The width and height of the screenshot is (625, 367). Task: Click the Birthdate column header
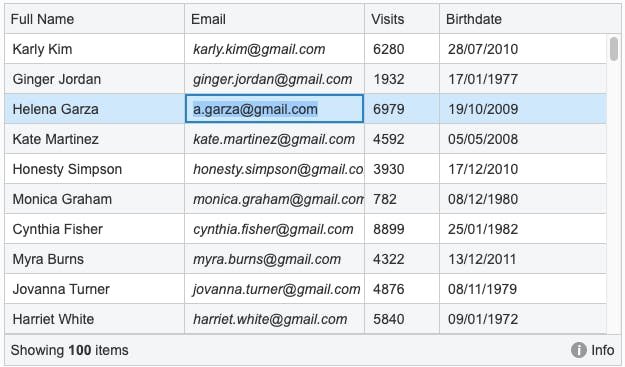point(530,19)
